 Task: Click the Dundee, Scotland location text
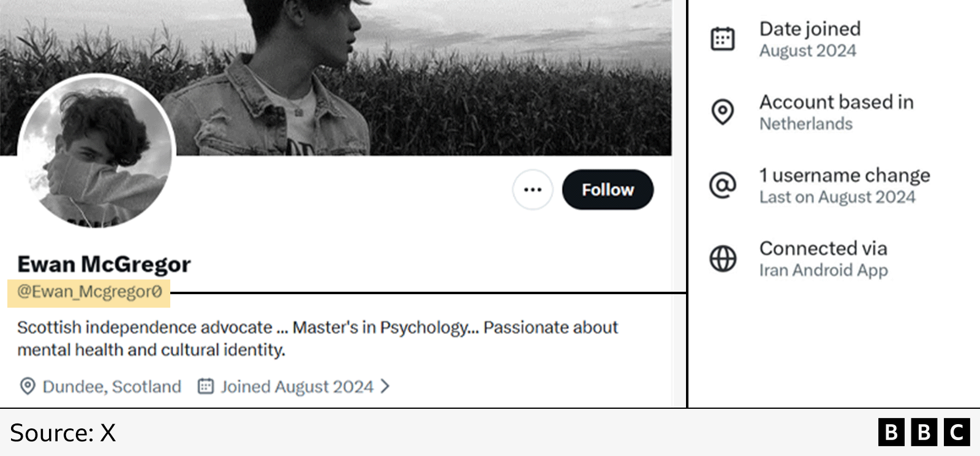pos(112,387)
